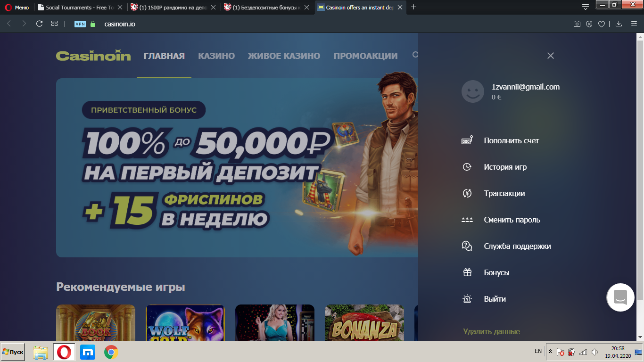Image resolution: width=644 pixels, height=362 pixels.
Task: Open Пополнить счет via the wallet icon
Action: pyautogui.click(x=467, y=140)
